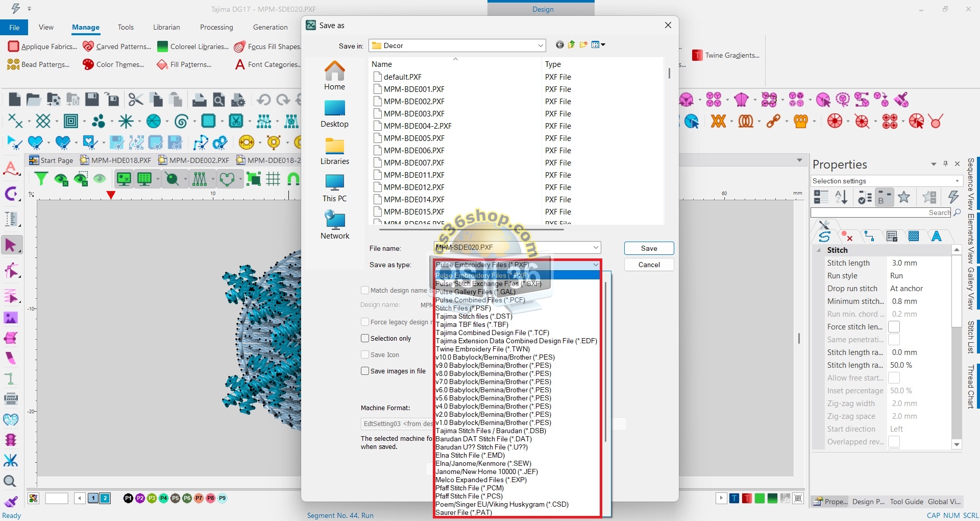This screenshot has height=521, width=980.
Task: Click the Print Preview magnifier icon
Action: click(219, 100)
